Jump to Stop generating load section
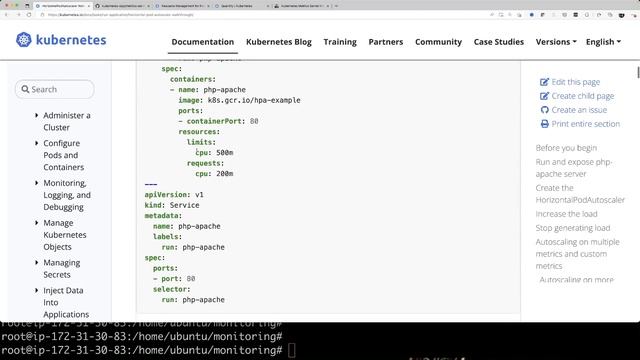Image resolution: width=640 pixels, height=360 pixels. point(573,228)
